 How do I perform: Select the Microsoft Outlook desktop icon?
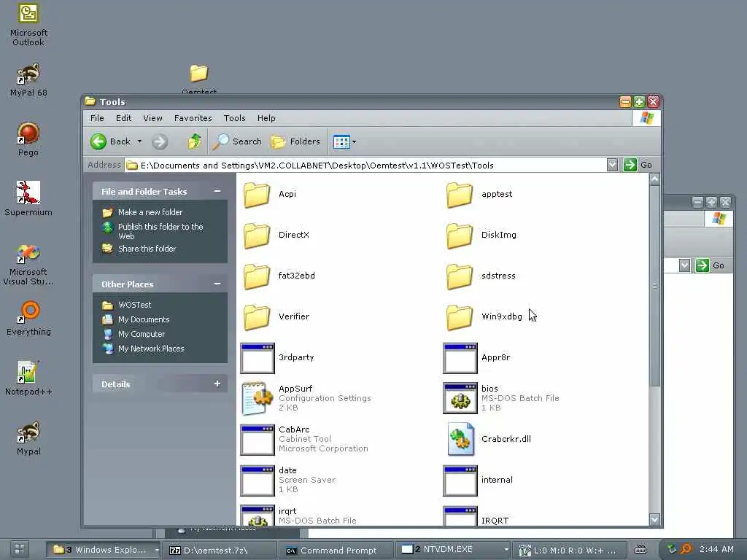pos(28,25)
